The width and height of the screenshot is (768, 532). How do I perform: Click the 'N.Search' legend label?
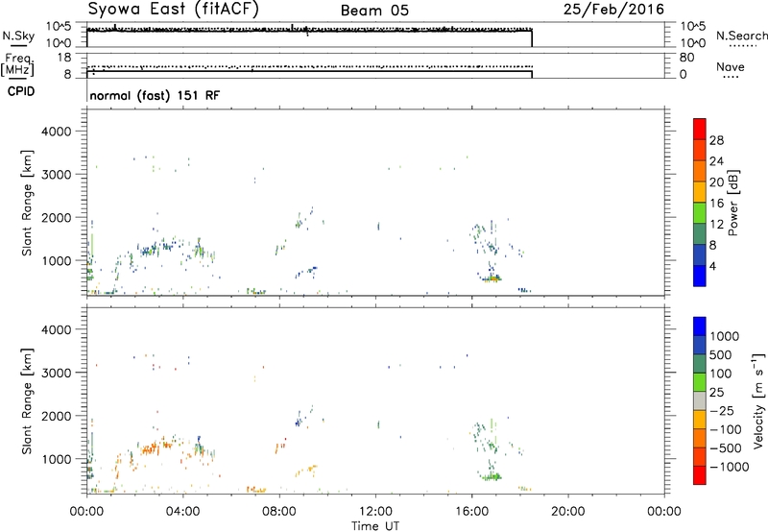click(x=741, y=36)
